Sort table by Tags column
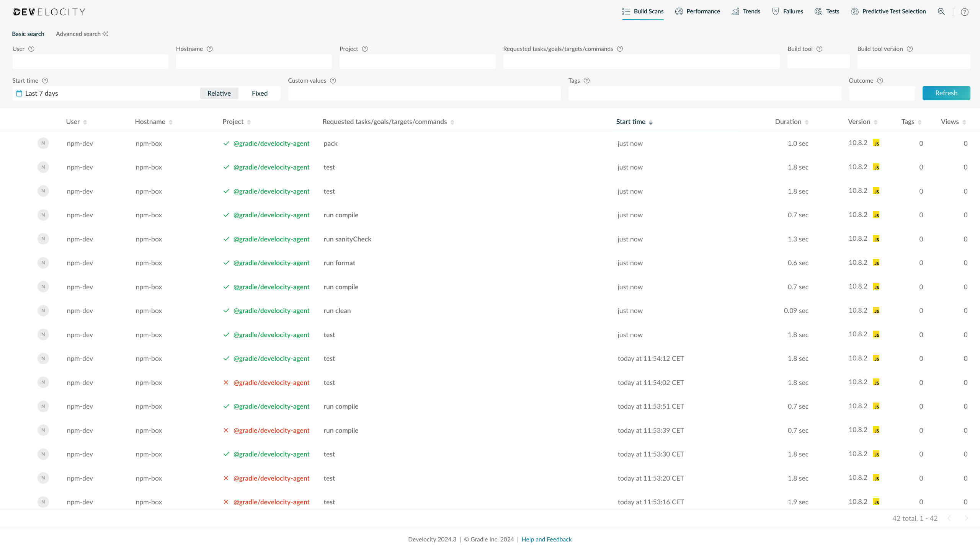 [911, 122]
